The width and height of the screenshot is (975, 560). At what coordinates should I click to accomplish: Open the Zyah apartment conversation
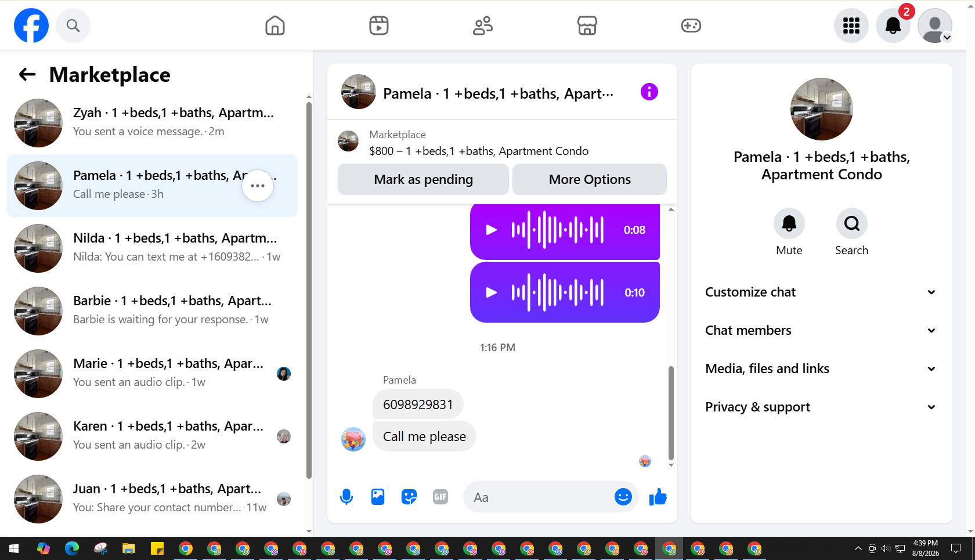point(152,123)
